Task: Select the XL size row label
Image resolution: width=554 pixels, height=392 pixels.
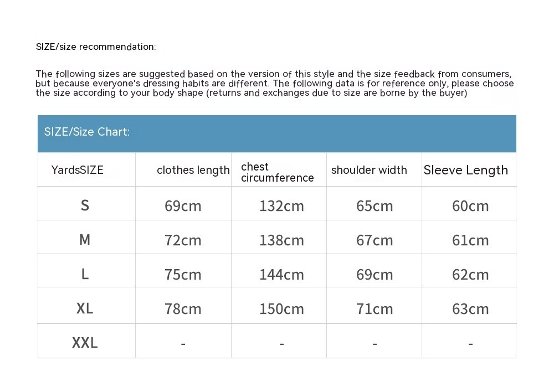Action: click(x=85, y=308)
